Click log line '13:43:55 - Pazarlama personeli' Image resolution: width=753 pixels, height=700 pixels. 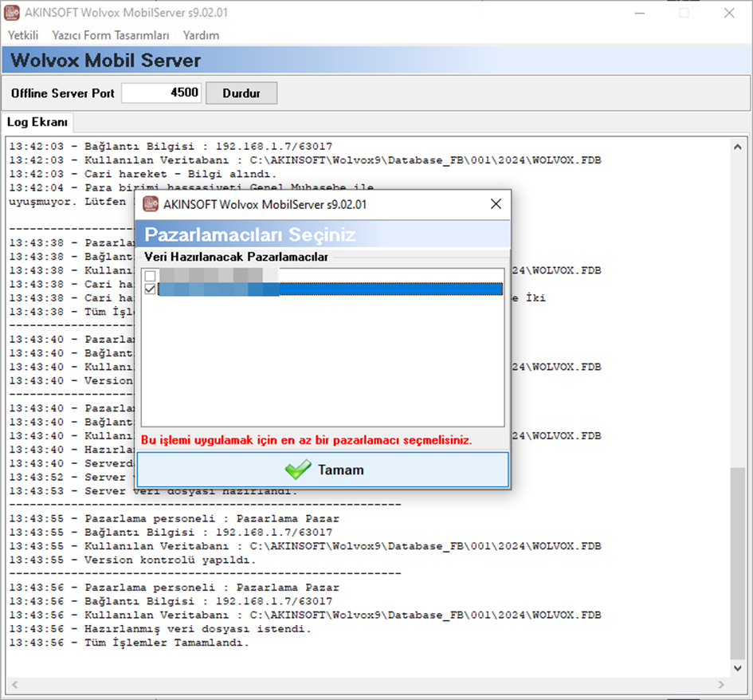(x=174, y=519)
